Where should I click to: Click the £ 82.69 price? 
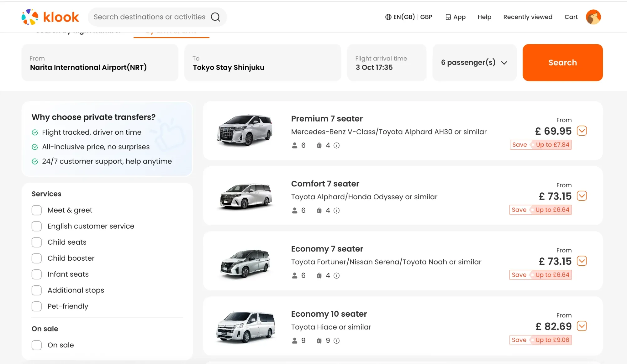(x=554, y=327)
